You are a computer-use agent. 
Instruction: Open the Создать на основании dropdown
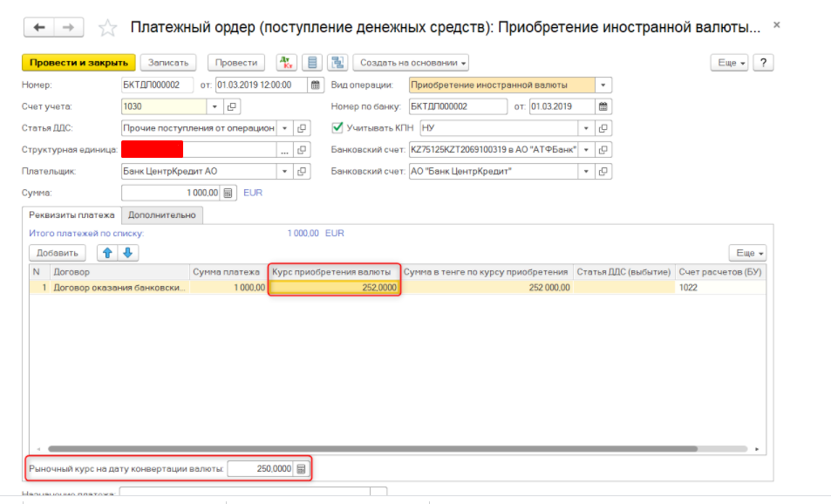point(412,63)
